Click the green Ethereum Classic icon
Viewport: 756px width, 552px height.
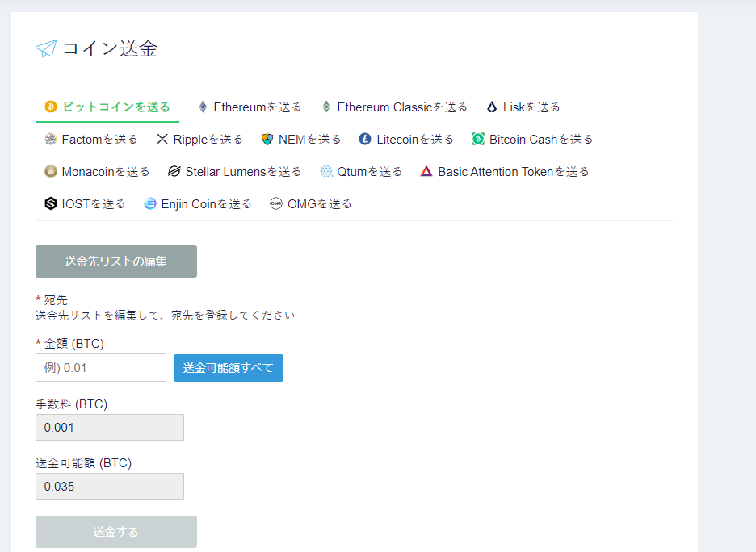coord(326,107)
